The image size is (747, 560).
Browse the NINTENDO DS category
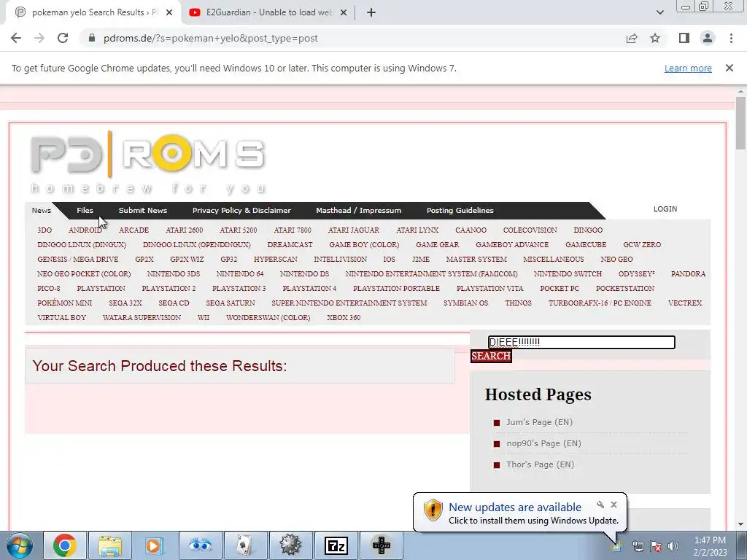coord(304,274)
